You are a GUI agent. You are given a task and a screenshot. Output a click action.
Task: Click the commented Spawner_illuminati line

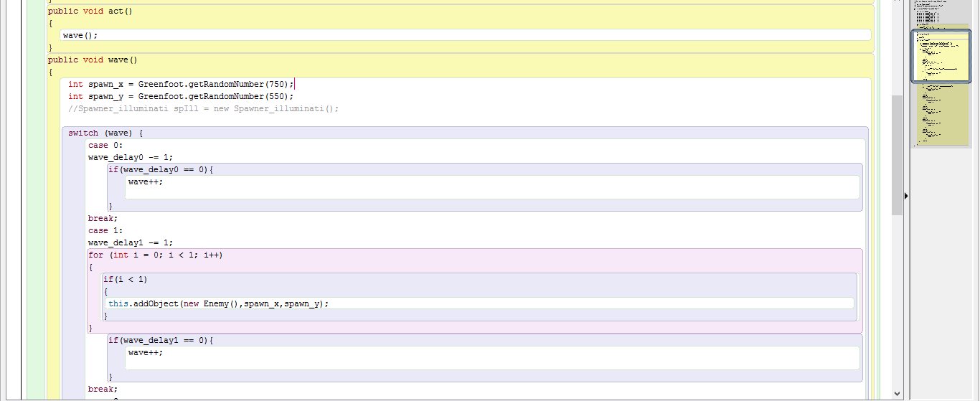(203, 108)
